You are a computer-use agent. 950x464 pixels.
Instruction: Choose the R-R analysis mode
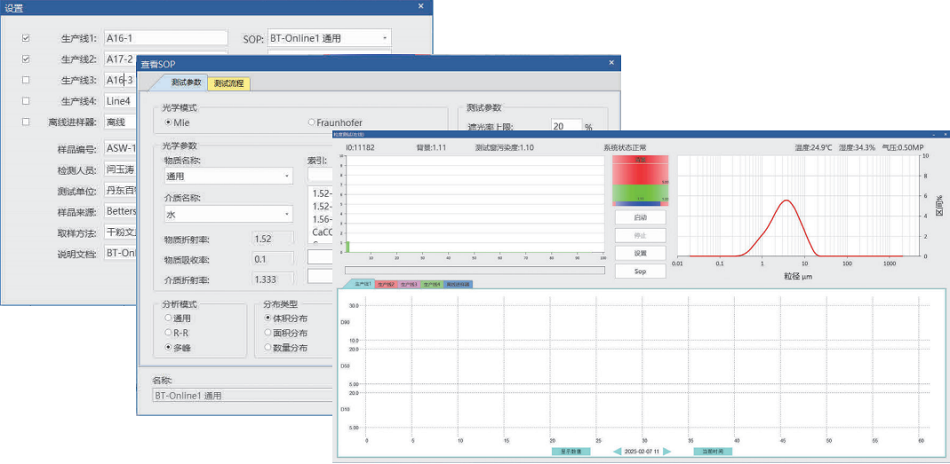point(167,332)
